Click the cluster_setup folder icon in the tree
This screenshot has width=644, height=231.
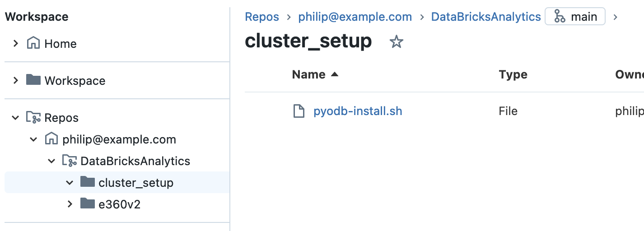tap(88, 182)
